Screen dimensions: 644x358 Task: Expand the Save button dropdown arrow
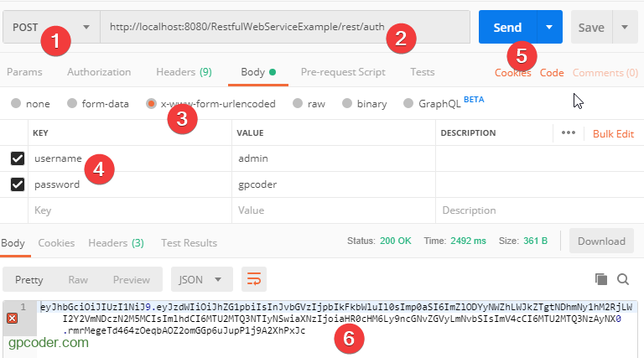point(625,28)
